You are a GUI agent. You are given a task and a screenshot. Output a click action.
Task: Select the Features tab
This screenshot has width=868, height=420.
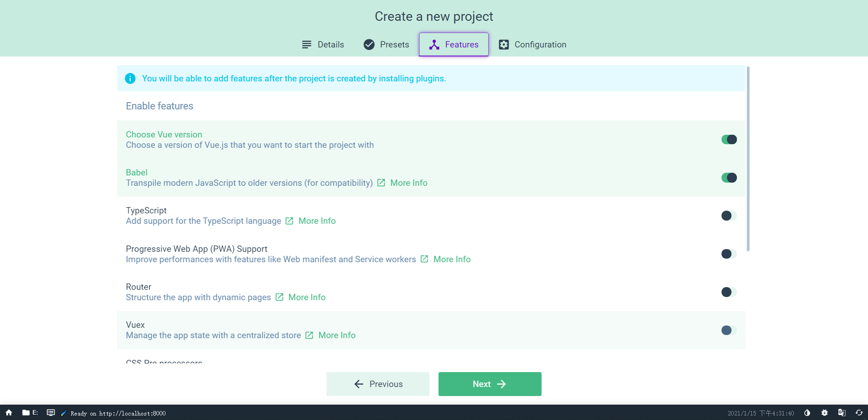tap(453, 44)
